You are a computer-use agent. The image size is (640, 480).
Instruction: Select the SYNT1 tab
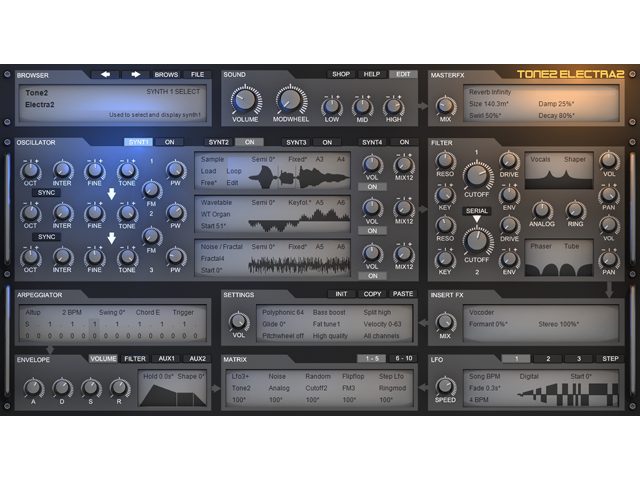click(x=138, y=142)
